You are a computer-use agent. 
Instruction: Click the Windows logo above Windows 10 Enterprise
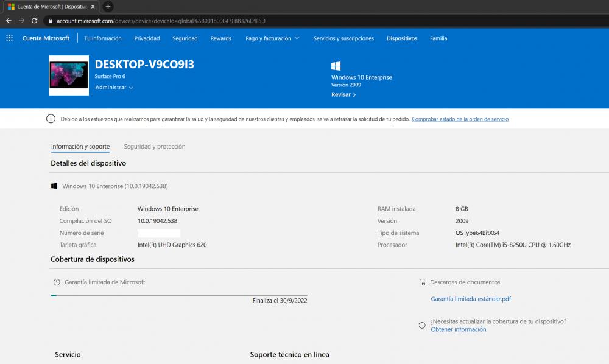tap(336, 66)
